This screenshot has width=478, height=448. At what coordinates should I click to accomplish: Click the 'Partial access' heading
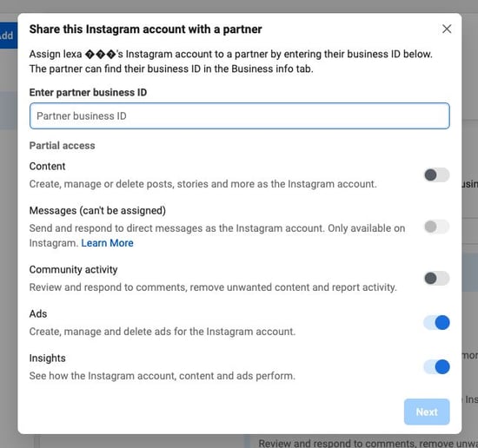pyautogui.click(x=63, y=146)
